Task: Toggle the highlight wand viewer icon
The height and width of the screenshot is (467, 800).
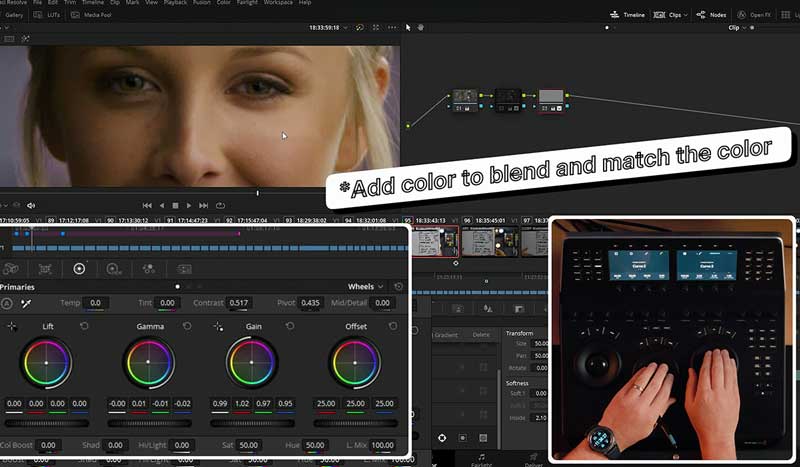Action: click(25, 39)
